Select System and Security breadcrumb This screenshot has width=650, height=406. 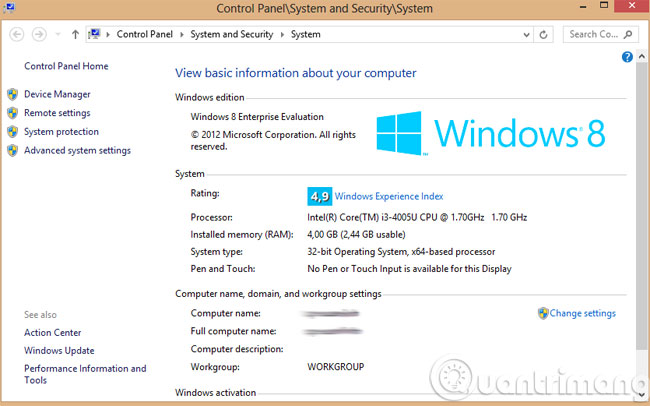(x=232, y=34)
